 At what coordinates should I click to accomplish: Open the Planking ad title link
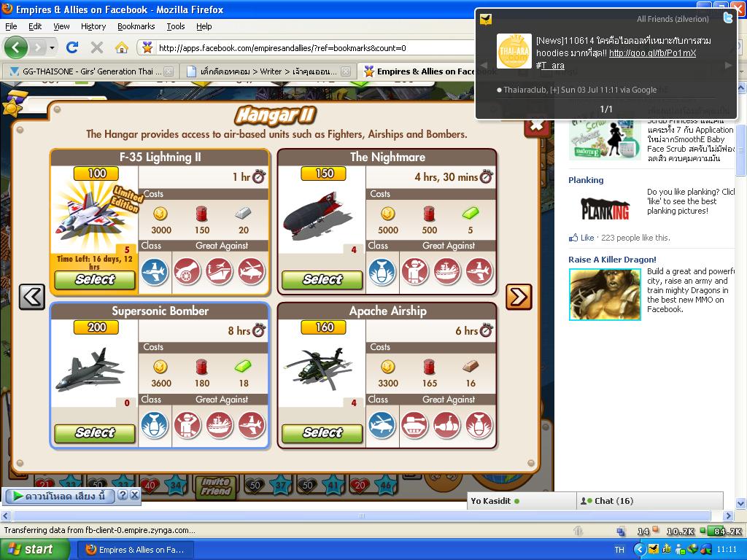pyautogui.click(x=586, y=180)
